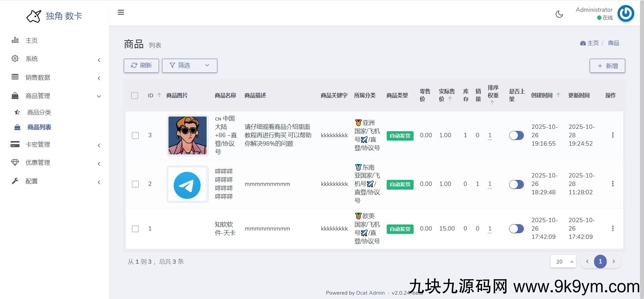Image resolution: width=644 pixels, height=299 pixels.
Task: Sort by ID column arrow
Action: pos(159,95)
